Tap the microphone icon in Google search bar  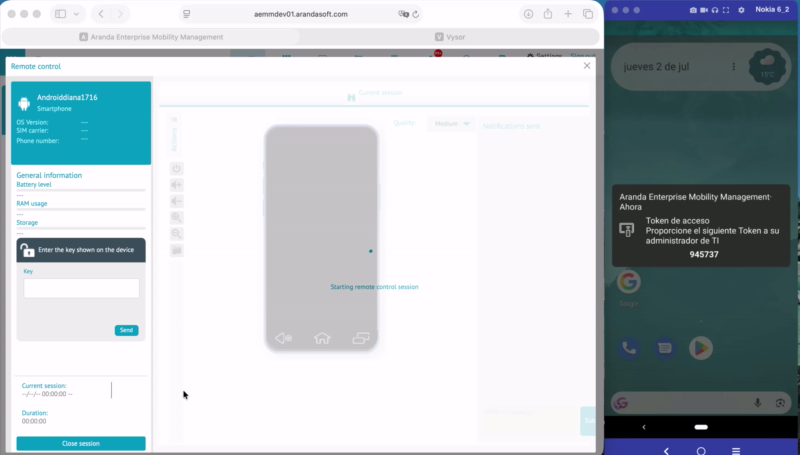[758, 403]
